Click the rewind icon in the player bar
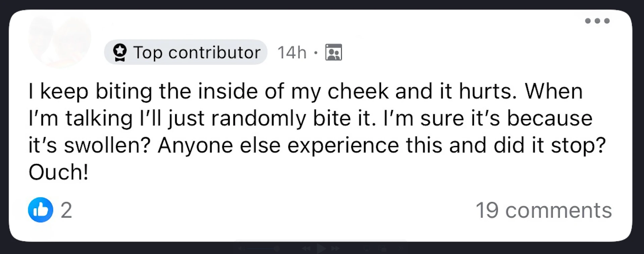644x254 pixels. [306, 249]
